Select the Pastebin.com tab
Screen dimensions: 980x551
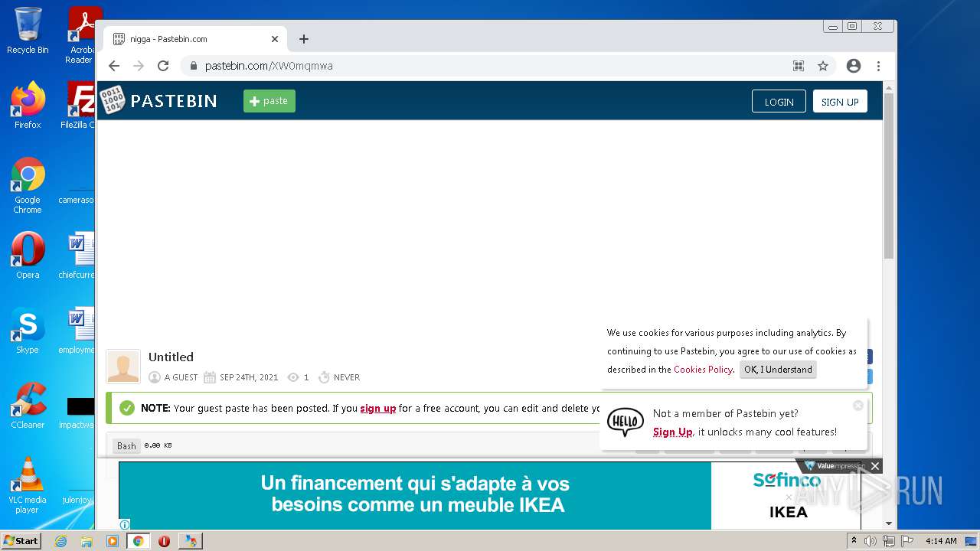(x=196, y=39)
